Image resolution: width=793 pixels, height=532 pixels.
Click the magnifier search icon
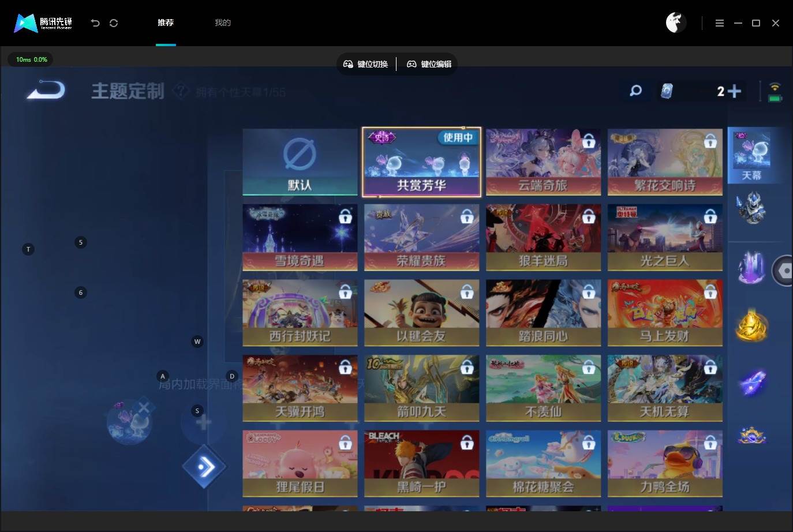click(x=635, y=91)
